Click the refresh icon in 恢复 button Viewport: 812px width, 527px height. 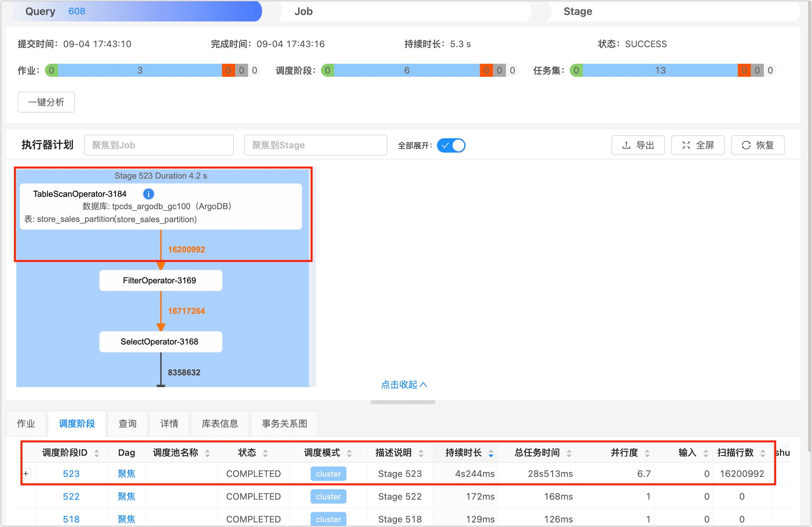point(746,145)
